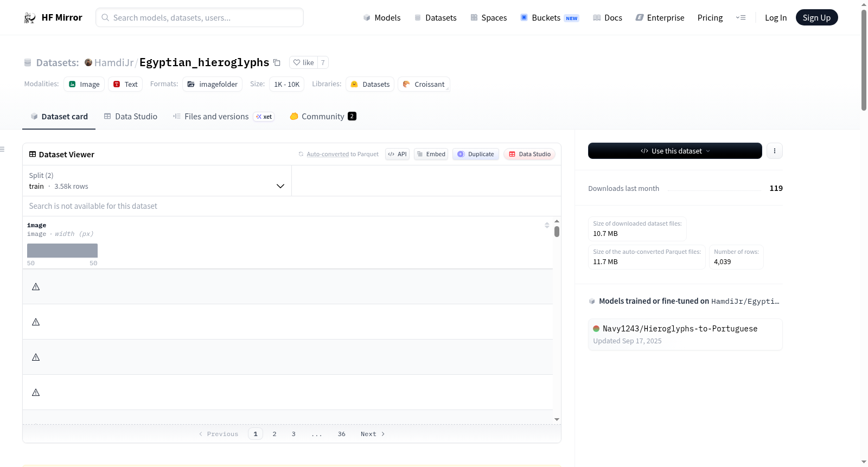The height and width of the screenshot is (467, 868).
Task: Click the warning icon in the third row
Action: pyautogui.click(x=36, y=357)
